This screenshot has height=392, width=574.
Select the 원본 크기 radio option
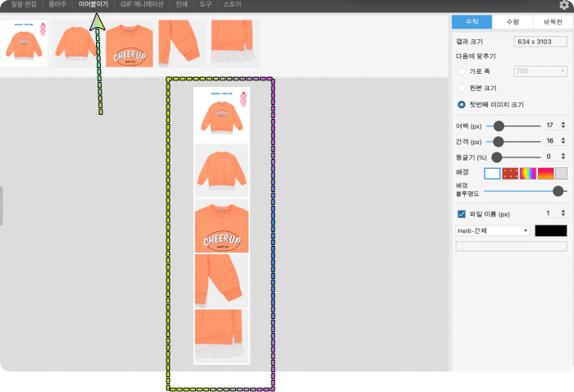(x=462, y=88)
